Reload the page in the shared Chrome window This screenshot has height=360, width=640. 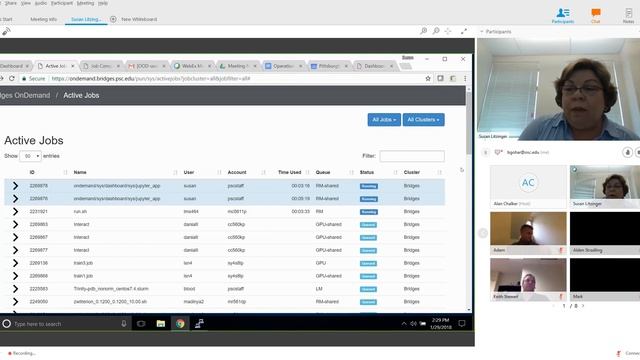[x=12, y=78]
